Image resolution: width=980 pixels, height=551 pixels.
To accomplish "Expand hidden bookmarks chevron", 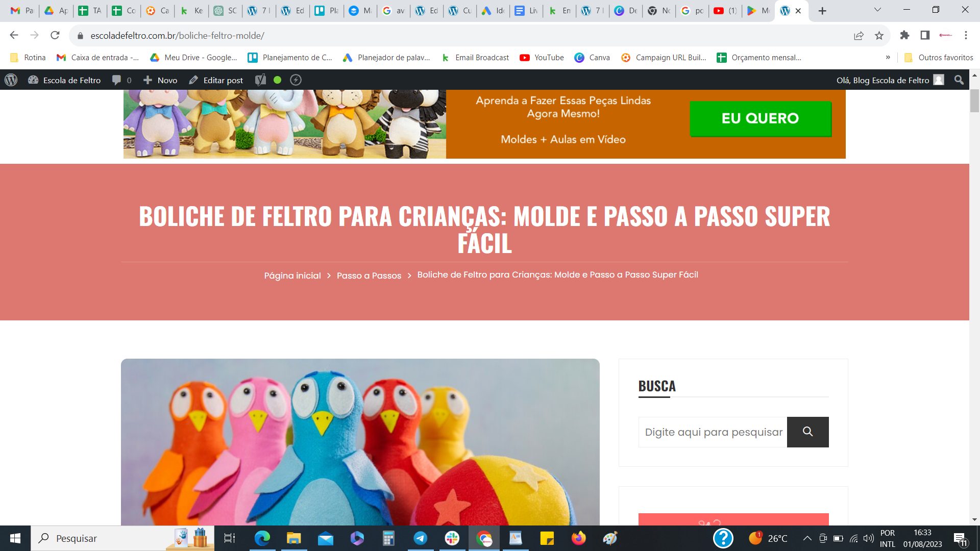I will [888, 57].
